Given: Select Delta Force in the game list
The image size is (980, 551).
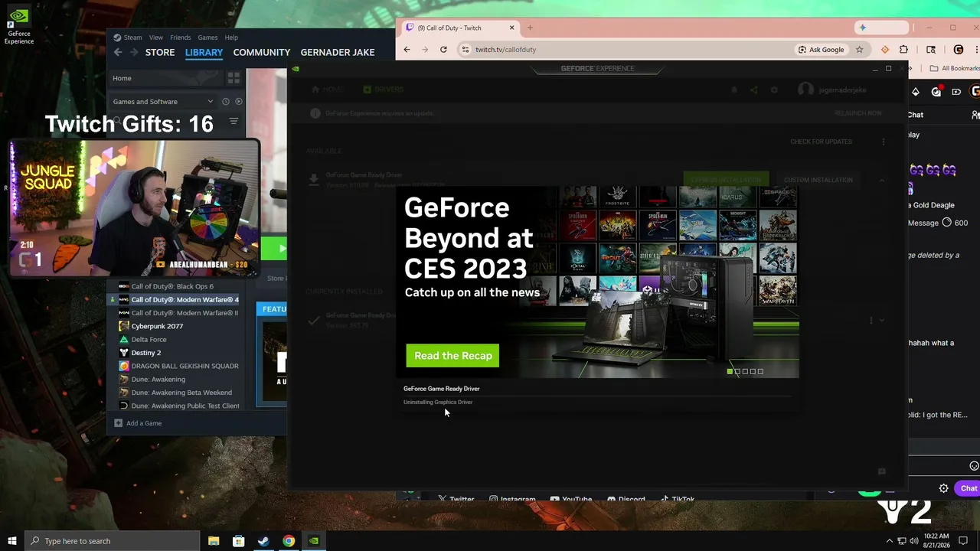Looking at the screenshot, I should (149, 339).
